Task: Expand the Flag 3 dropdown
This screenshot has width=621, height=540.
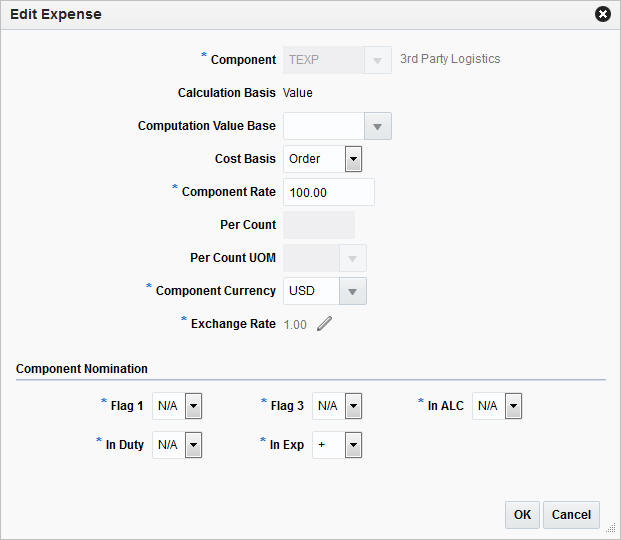Action: click(353, 406)
